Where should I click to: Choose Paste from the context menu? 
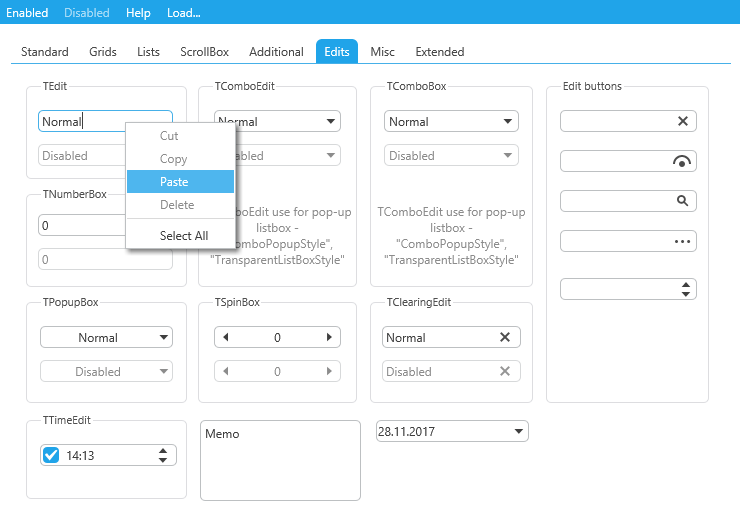(x=180, y=182)
